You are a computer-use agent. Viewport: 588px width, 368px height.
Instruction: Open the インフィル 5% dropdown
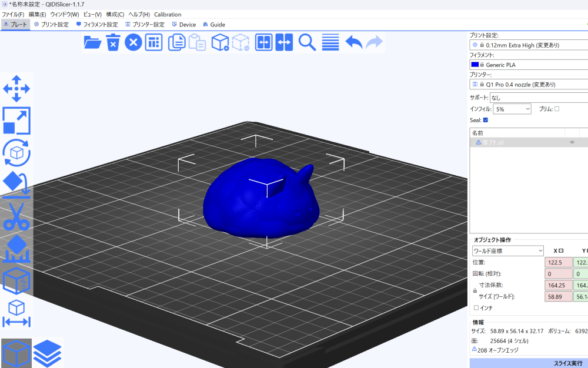[x=512, y=109]
